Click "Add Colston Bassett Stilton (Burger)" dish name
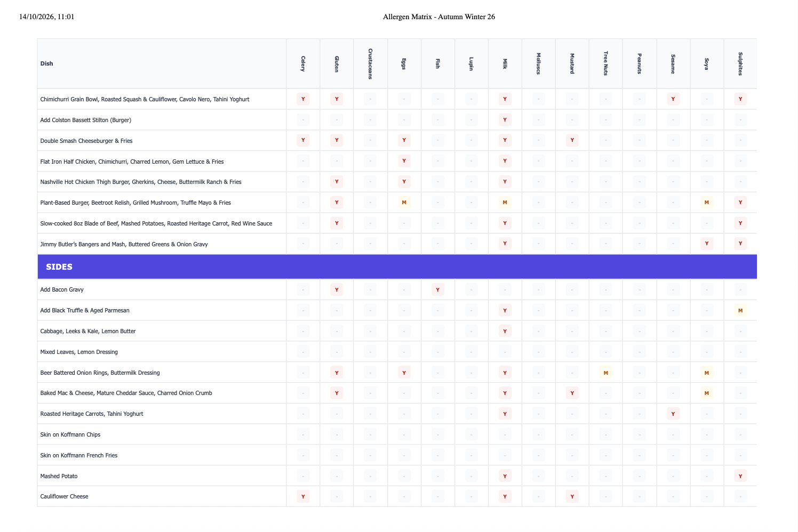This screenshot has height=532, width=798. coord(85,120)
